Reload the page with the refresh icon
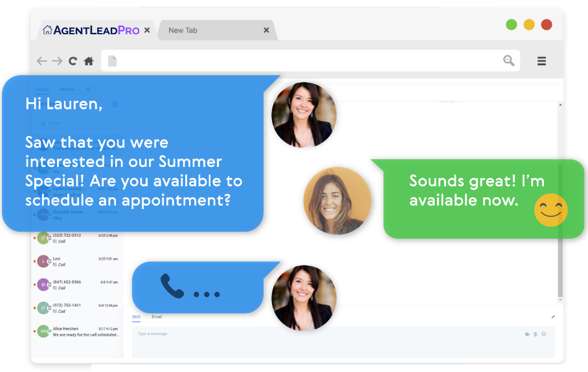This screenshot has height=372, width=588. (73, 61)
